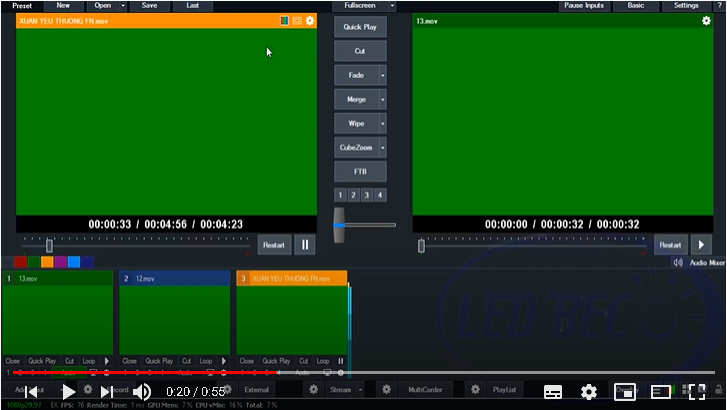
Task: Toggle YouTube subtitles/captions
Action: (553, 391)
